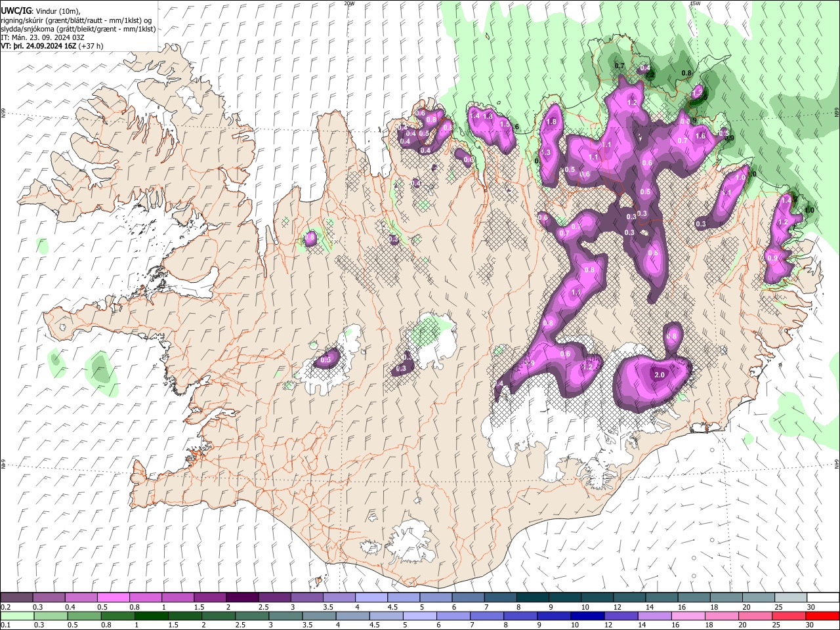The width and height of the screenshot is (840, 630).
Task: Click the snow legend swatch between 20 and 25
Action: [x=759, y=597]
